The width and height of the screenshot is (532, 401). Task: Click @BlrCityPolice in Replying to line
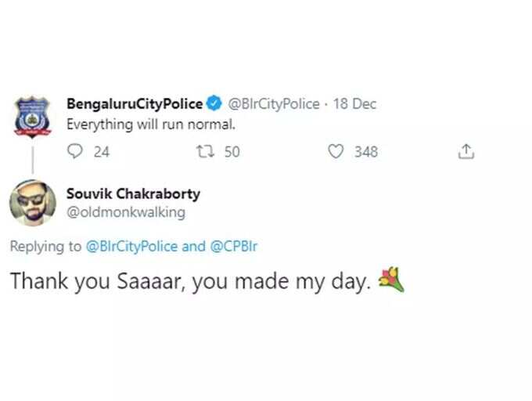(131, 246)
